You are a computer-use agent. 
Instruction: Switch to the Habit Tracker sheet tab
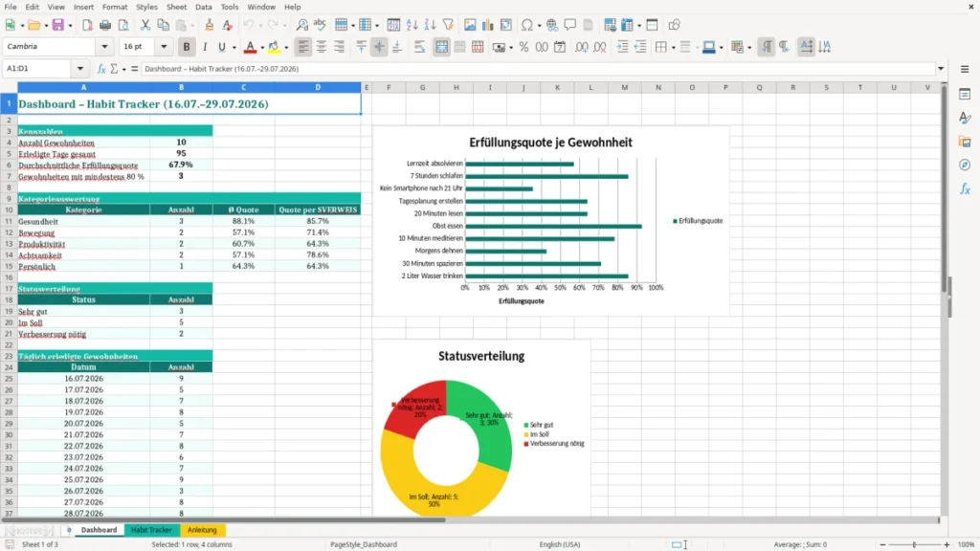pos(151,530)
